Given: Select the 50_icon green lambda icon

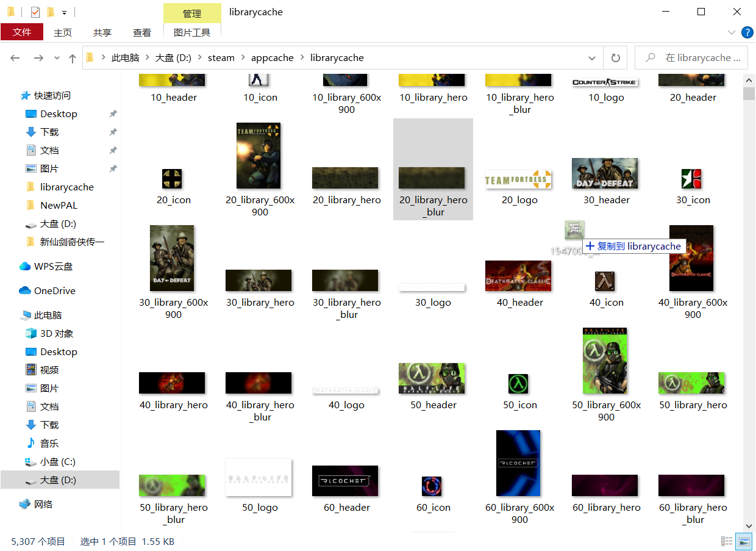Looking at the screenshot, I should coord(518,384).
